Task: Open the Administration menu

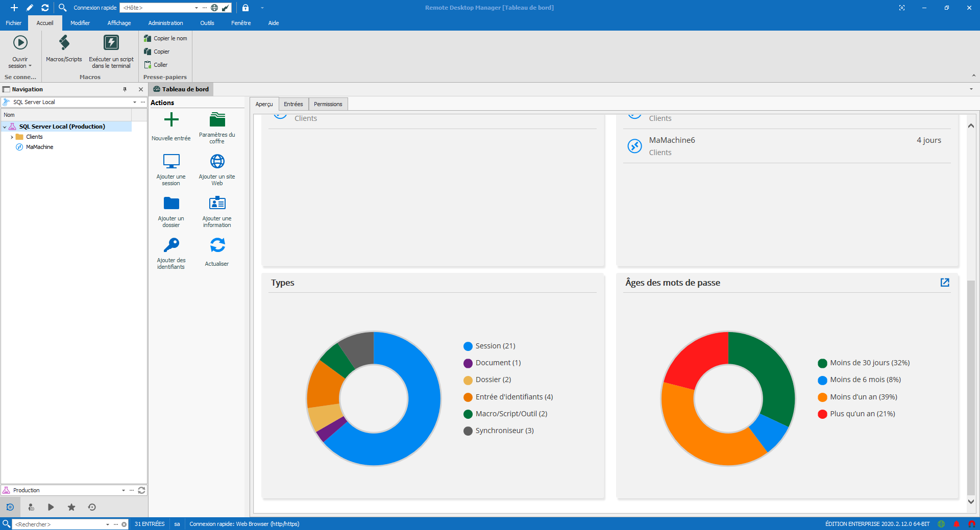Action: (165, 23)
